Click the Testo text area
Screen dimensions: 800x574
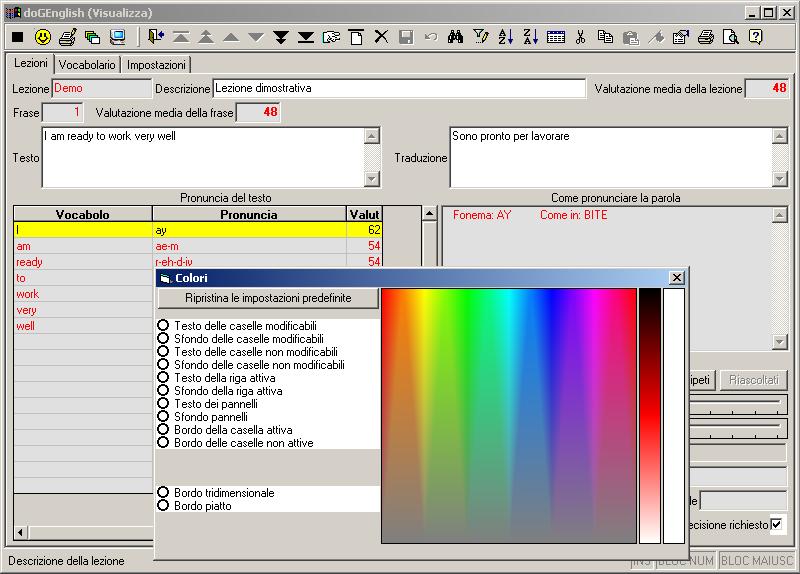(x=203, y=158)
